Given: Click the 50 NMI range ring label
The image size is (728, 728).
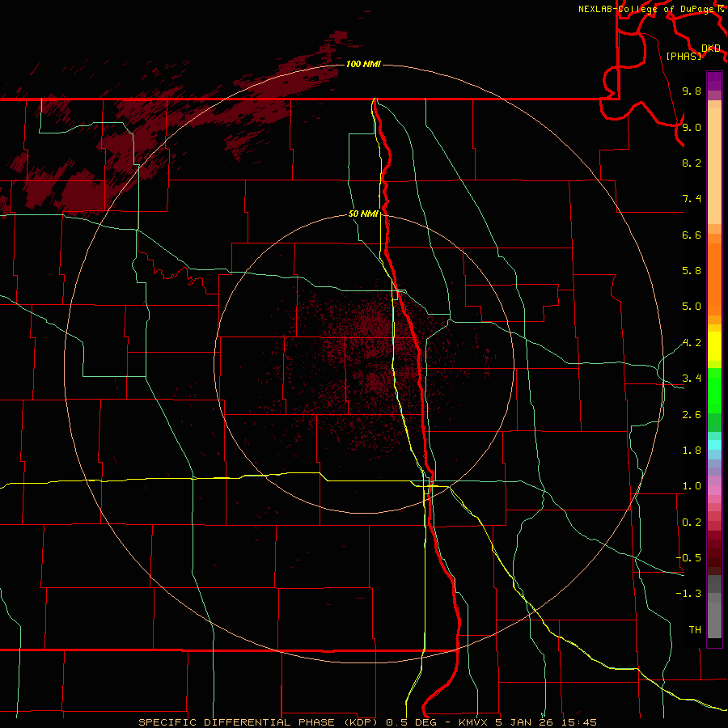Looking at the screenshot, I should [x=363, y=214].
